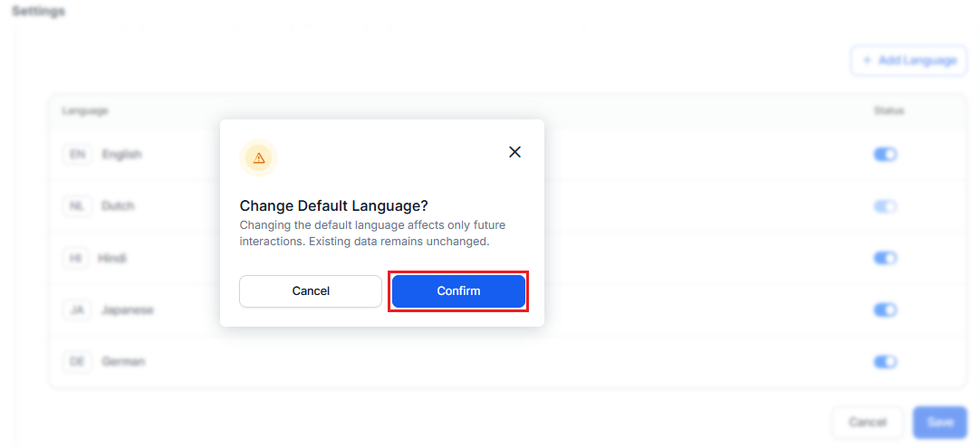This screenshot has width=980, height=447.
Task: Toggle the English language status switch
Action: tap(885, 155)
